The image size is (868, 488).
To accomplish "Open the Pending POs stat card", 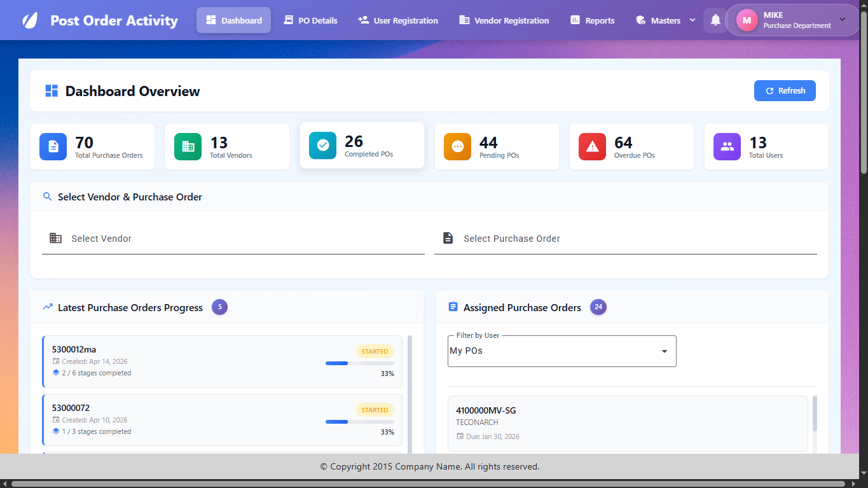I will point(497,146).
